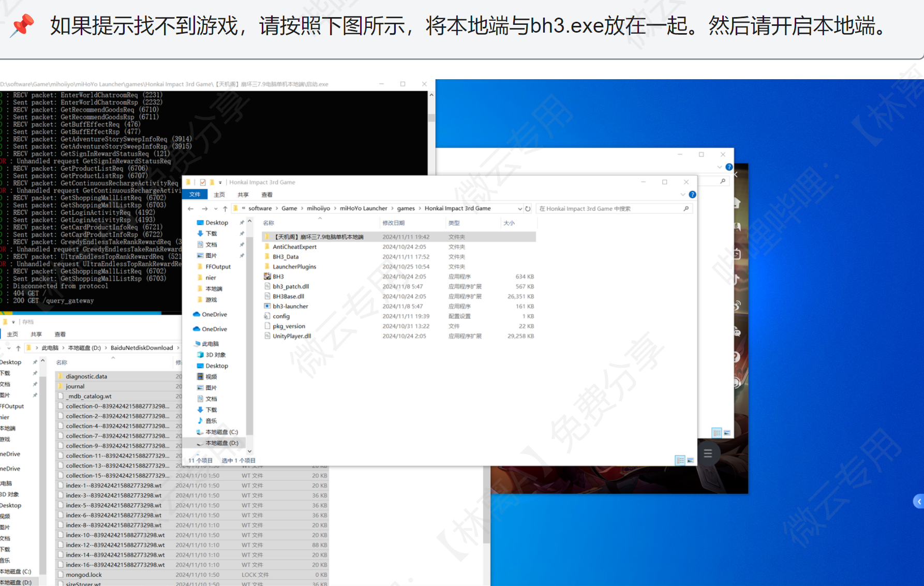Click the blue side-panel arrow at page edge
The image size is (924, 586).
(x=919, y=501)
